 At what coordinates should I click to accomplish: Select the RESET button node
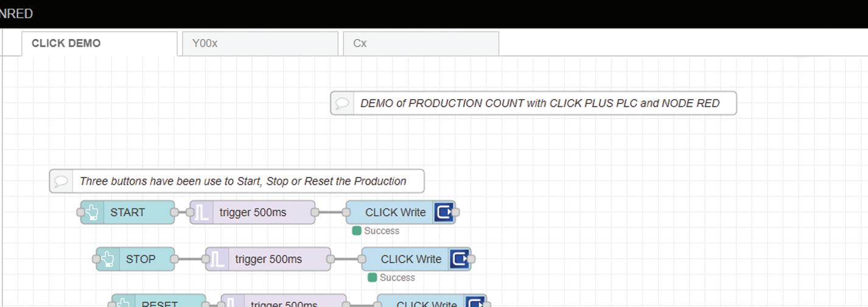pyautogui.click(x=159, y=301)
